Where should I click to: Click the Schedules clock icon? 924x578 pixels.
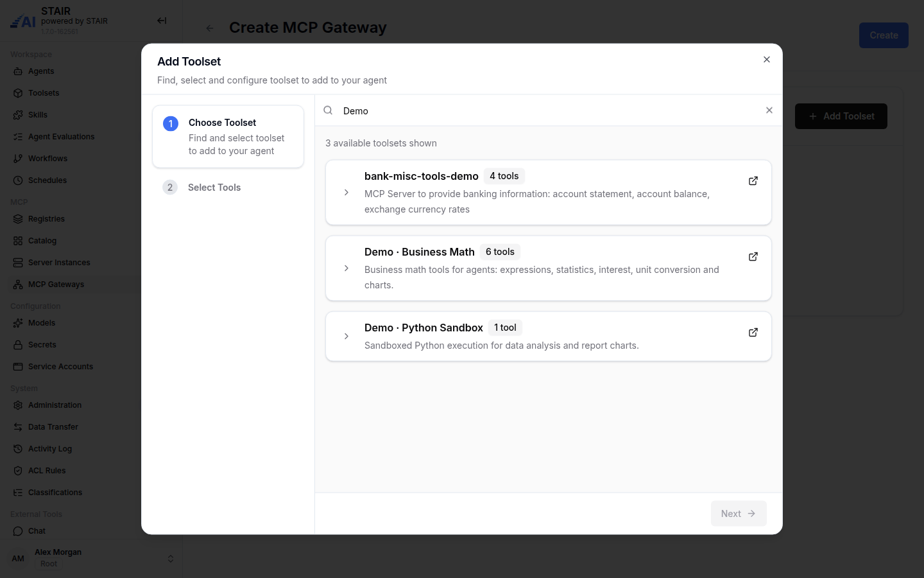pyautogui.click(x=18, y=180)
